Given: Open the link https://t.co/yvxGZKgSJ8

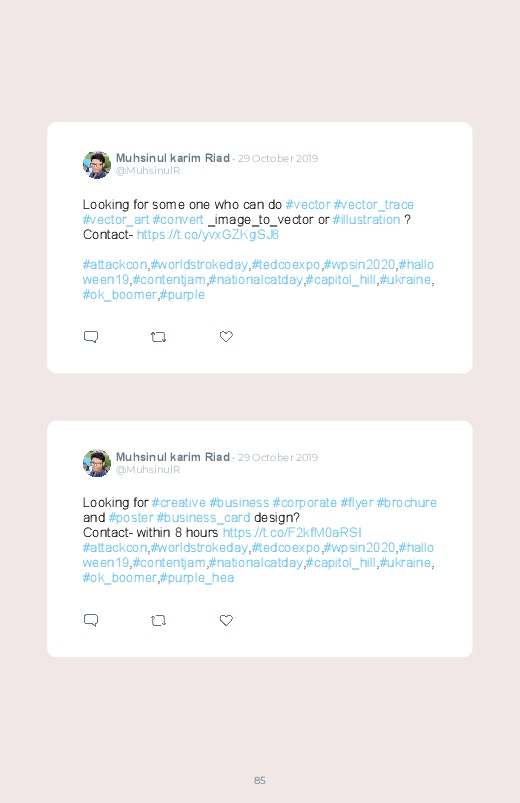Looking at the screenshot, I should 207,235.
